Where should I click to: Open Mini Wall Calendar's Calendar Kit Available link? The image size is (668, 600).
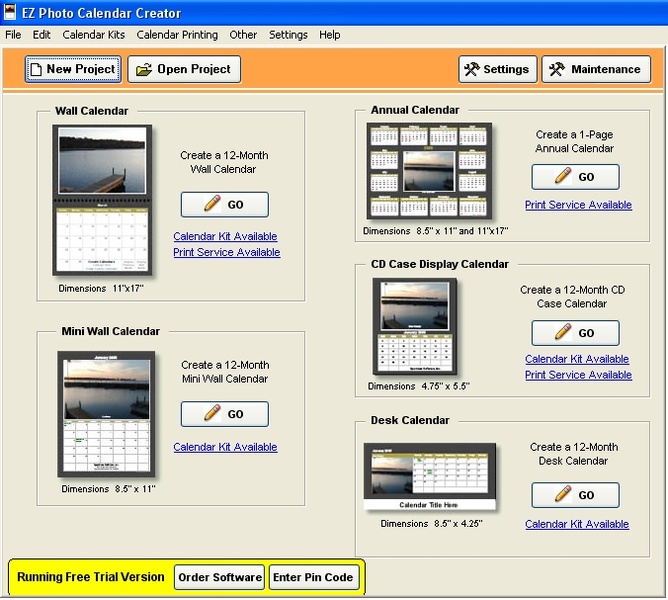[x=225, y=447]
